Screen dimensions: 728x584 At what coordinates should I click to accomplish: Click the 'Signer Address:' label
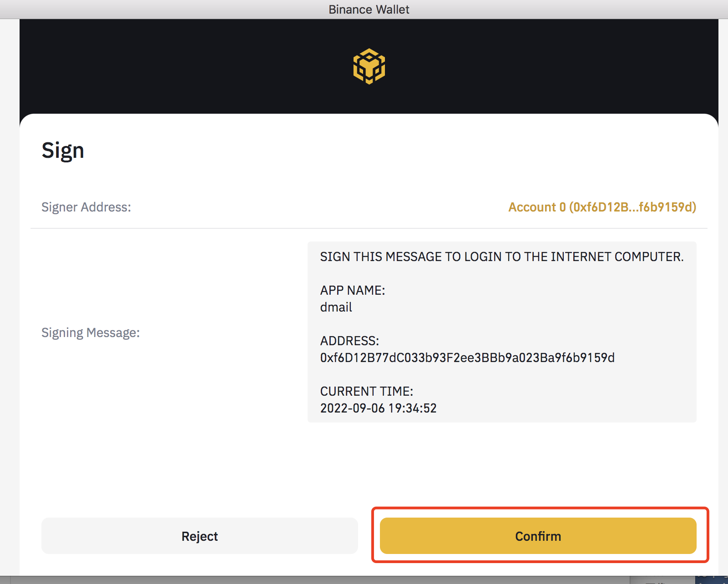pos(86,207)
